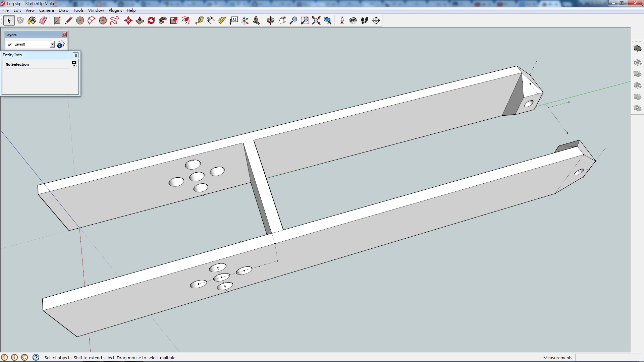Select the Paint Bucket tool
The height and width of the screenshot is (362, 644).
(32, 21)
